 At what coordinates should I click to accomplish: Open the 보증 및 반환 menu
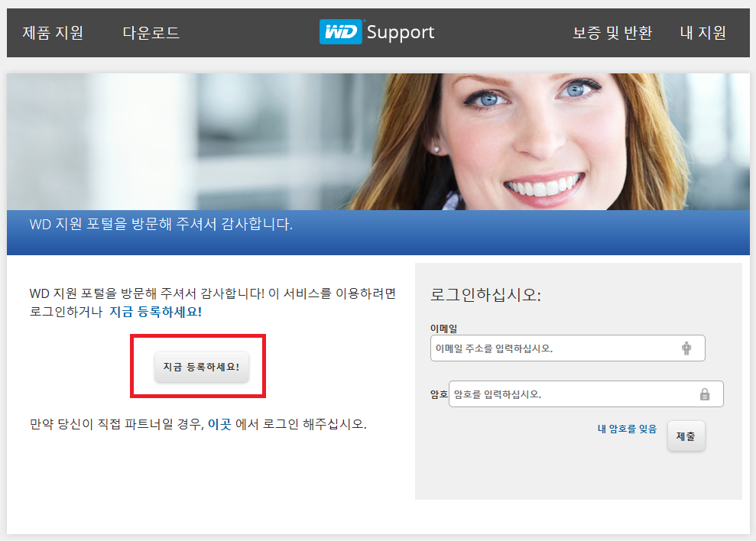point(612,33)
